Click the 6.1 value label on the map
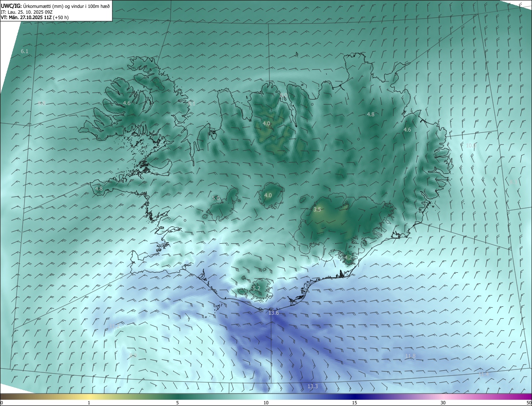Screen dimensions: 532x406 (25, 51)
